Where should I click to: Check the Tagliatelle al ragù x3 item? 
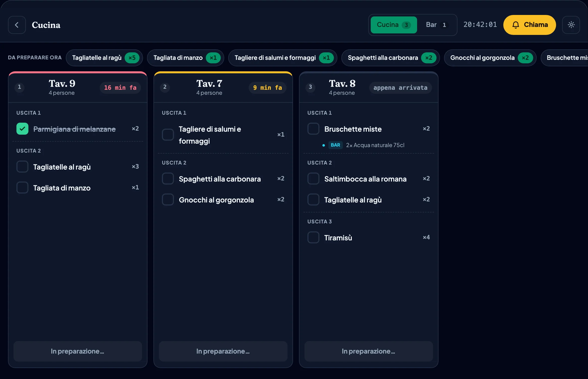(22, 167)
